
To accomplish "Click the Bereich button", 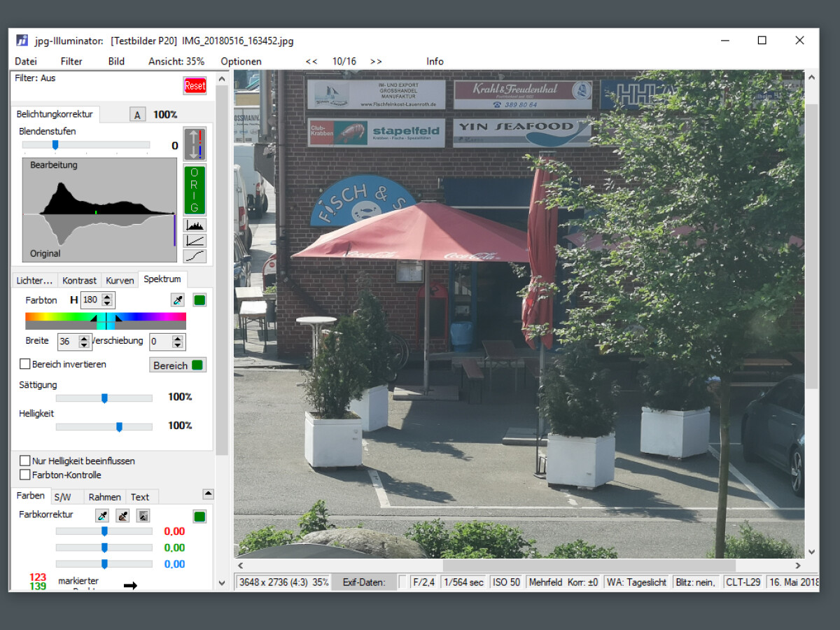I will pyautogui.click(x=178, y=365).
